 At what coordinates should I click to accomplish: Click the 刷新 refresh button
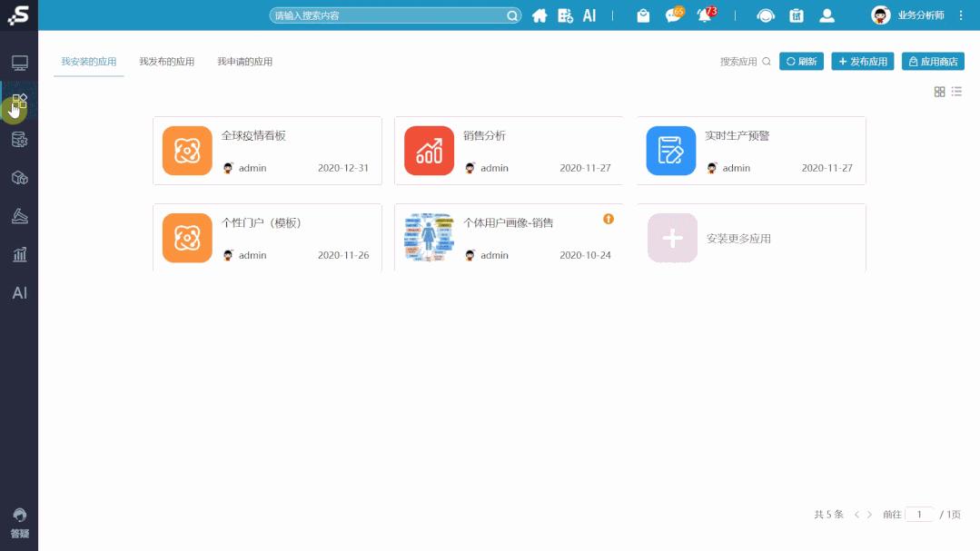tap(800, 62)
